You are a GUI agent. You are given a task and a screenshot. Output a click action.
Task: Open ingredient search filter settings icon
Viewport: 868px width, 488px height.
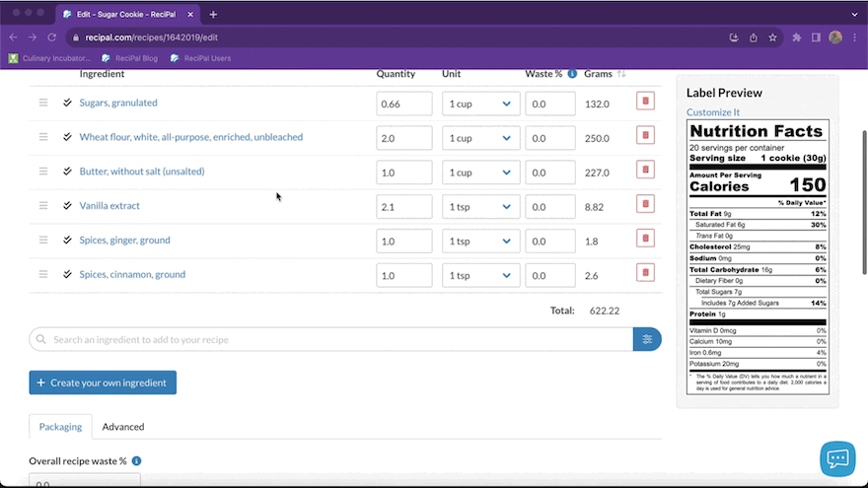click(x=647, y=339)
